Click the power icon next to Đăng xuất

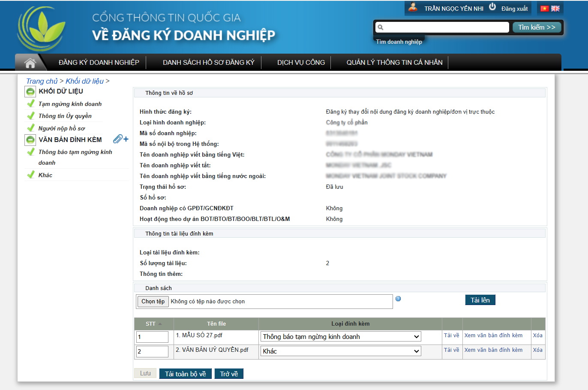tap(492, 7)
